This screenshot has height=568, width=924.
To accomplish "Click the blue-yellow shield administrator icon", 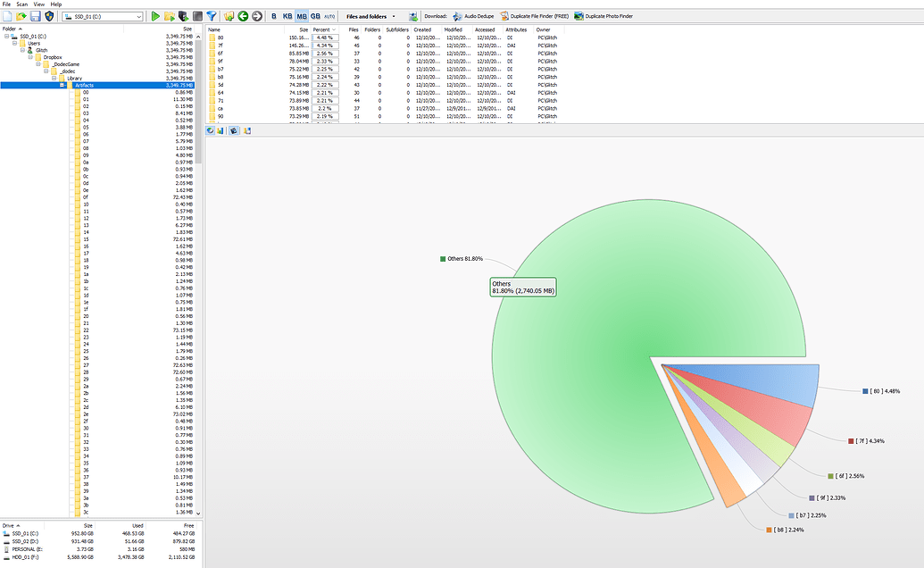I will pos(49,16).
